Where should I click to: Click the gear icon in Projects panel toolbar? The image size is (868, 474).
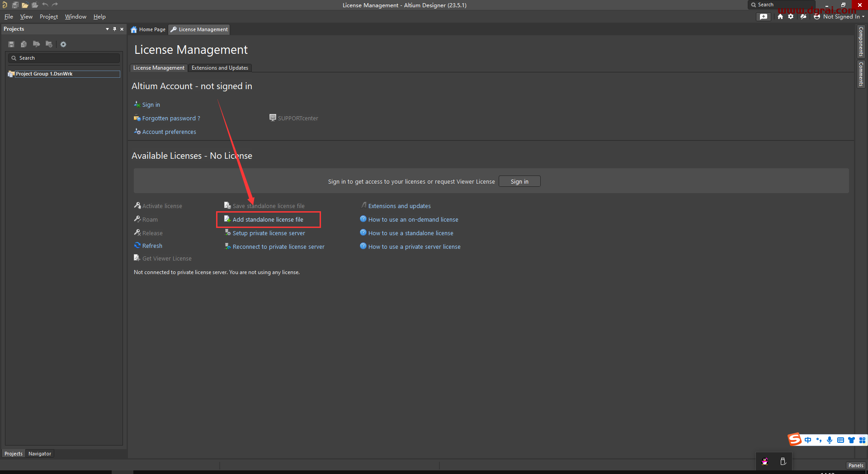coord(63,44)
